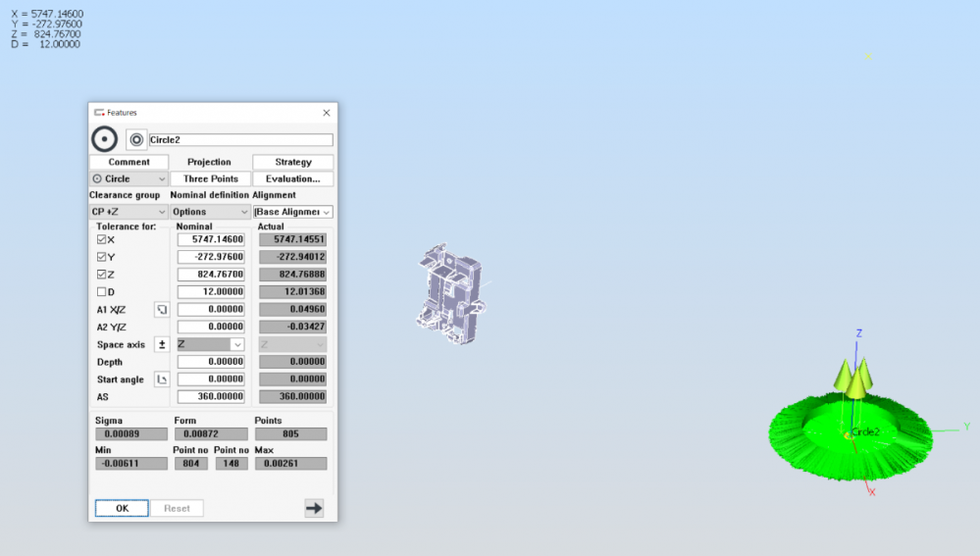Viewport: 980px width, 556px height.
Task: Click the Circle2 label in the 3D view
Action: tap(865, 431)
